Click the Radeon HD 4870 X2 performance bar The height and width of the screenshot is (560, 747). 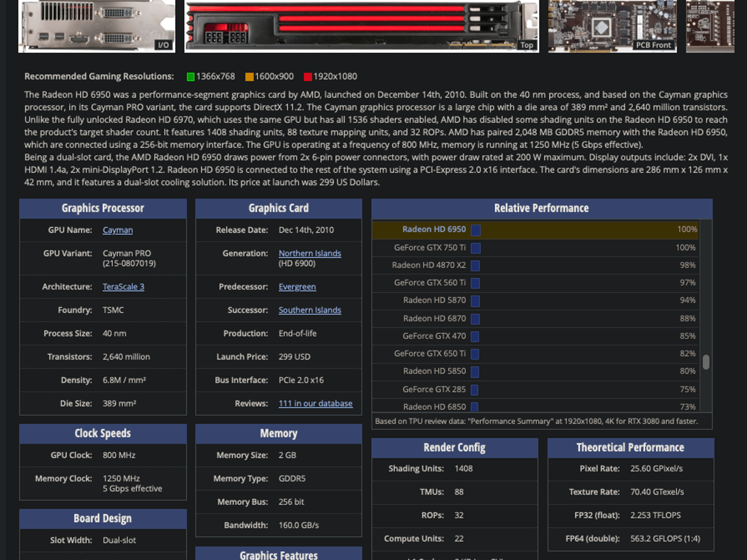[475, 266]
